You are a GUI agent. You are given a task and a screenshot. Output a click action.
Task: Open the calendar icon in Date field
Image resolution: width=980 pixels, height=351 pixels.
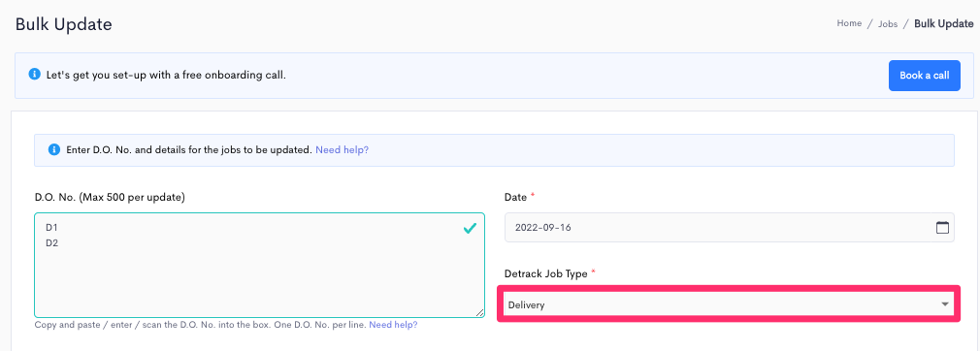(942, 227)
